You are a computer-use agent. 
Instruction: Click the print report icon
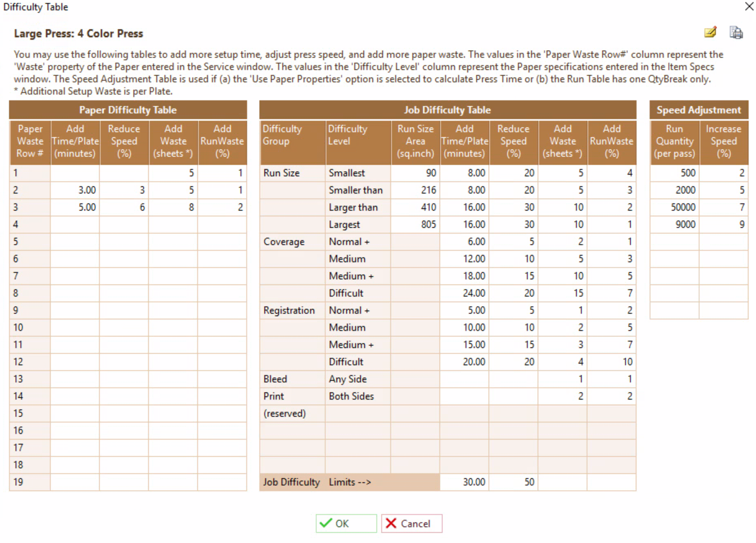click(x=736, y=33)
